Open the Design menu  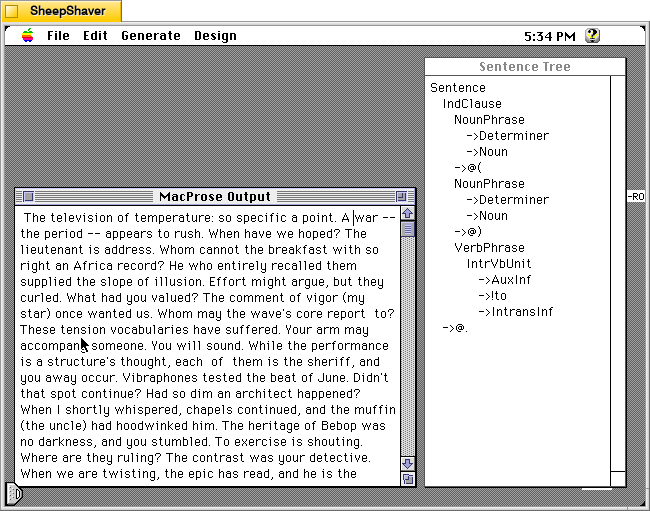pos(215,36)
